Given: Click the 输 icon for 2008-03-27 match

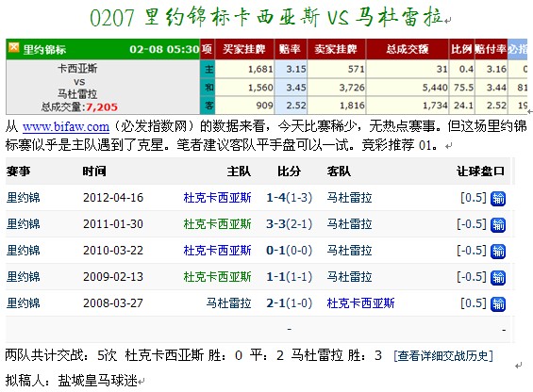Looking at the screenshot, I should pyautogui.click(x=498, y=304).
